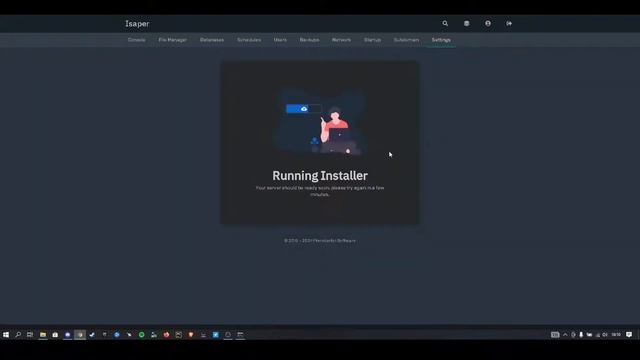Viewport: 640px width, 360px height.
Task: Open the Users tab
Action: tap(280, 40)
